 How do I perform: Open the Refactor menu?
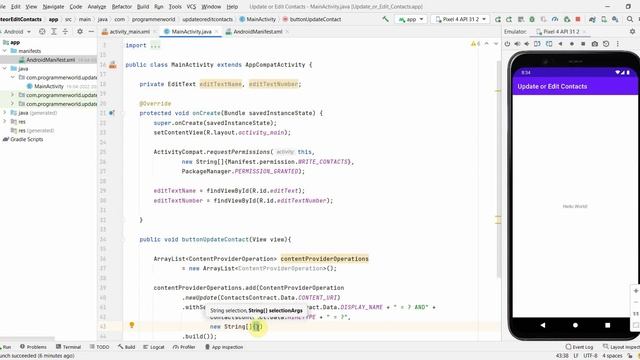point(122,7)
